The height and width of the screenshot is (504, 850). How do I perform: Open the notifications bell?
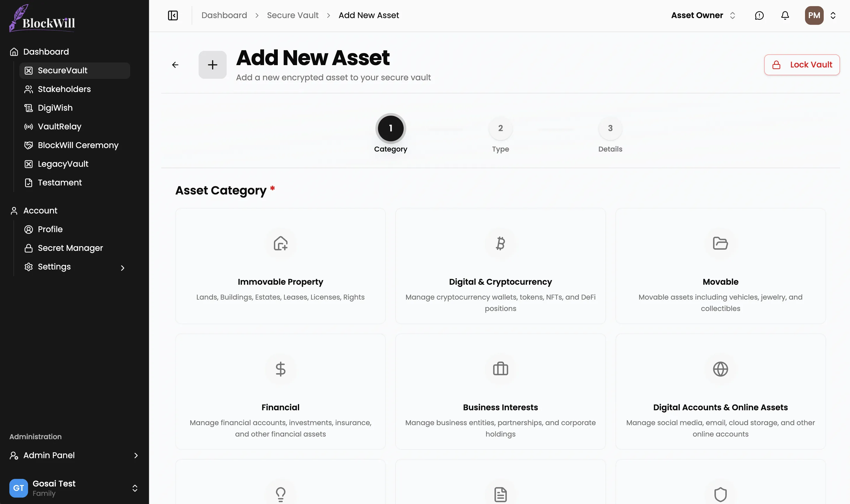tap(785, 16)
